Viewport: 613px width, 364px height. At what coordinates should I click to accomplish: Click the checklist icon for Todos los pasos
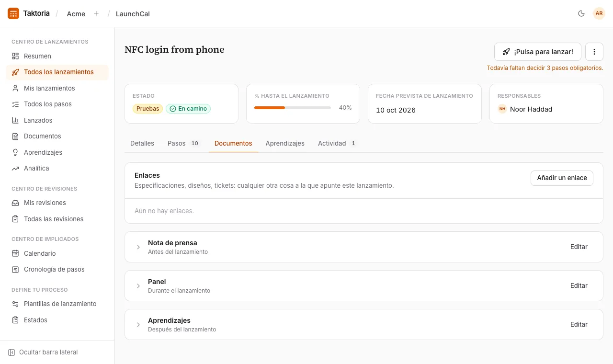click(15, 104)
